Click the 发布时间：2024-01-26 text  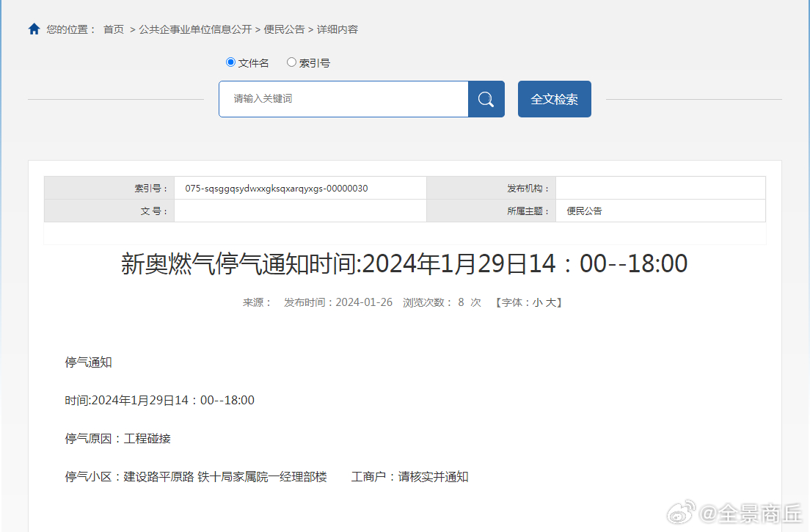[x=337, y=302]
